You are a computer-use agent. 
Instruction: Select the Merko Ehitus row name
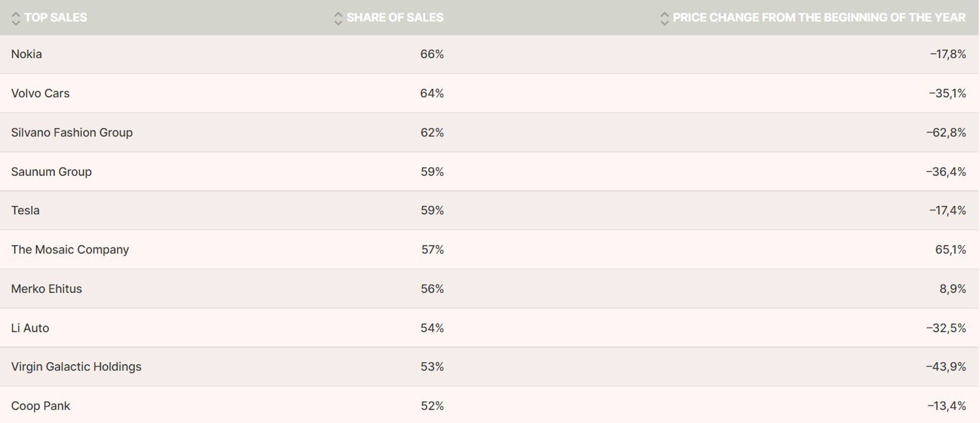coord(46,289)
